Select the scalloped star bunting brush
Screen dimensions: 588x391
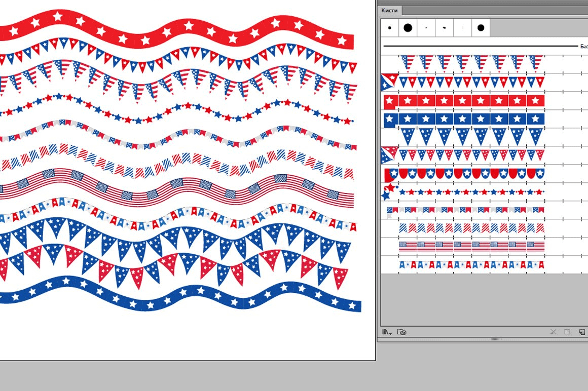(464, 174)
